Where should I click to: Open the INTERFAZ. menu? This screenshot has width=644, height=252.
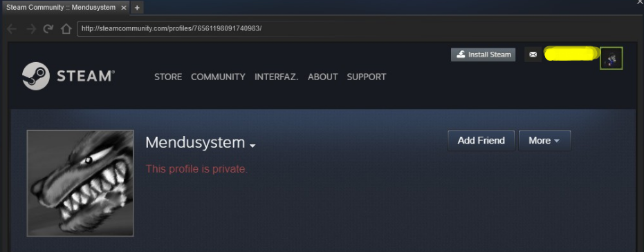tap(277, 77)
